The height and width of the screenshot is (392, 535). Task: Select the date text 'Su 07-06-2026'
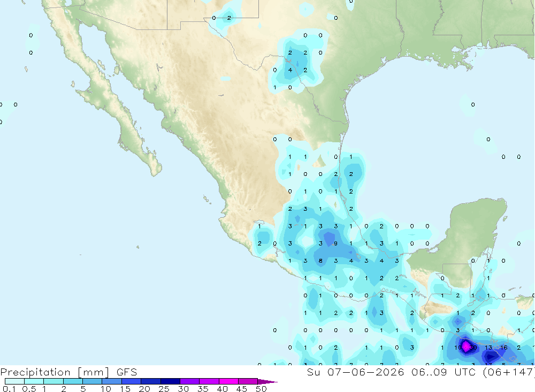(355, 372)
